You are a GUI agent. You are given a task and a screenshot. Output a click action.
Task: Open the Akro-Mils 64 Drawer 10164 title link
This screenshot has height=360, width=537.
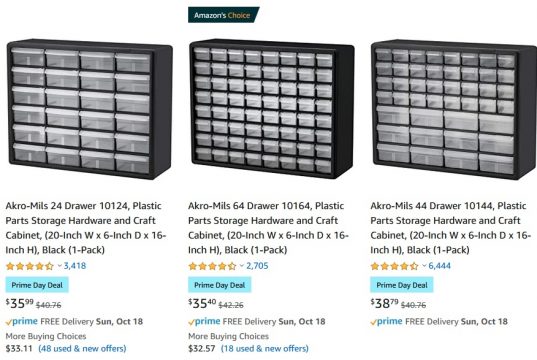click(268, 228)
